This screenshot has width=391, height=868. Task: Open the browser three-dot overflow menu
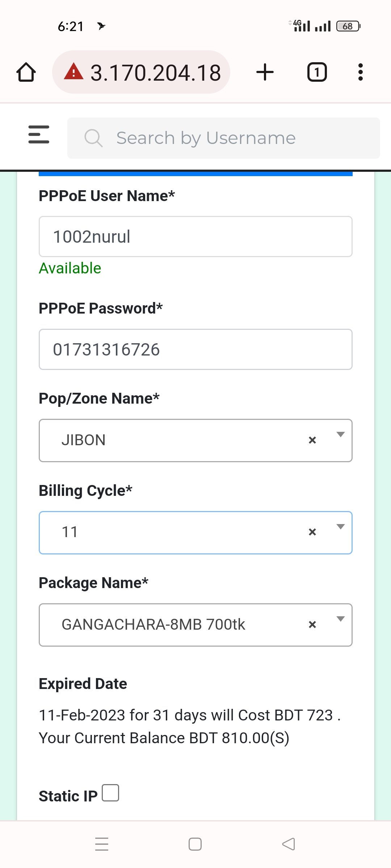pos(360,72)
